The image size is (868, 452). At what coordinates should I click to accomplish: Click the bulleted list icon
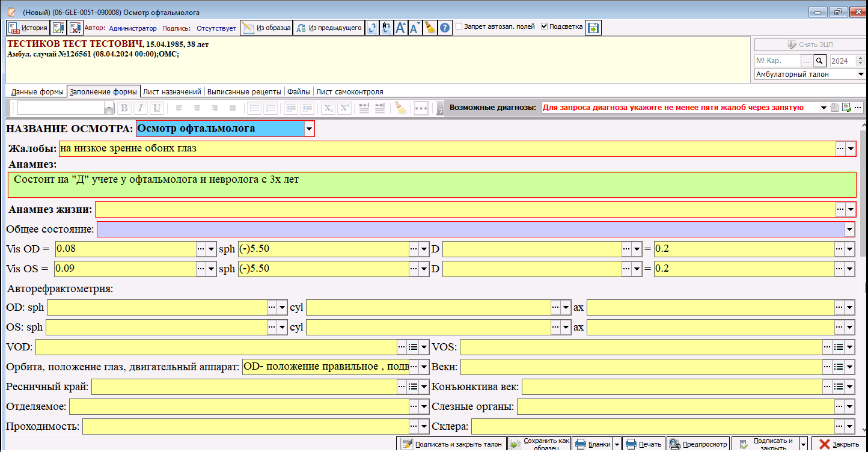click(x=255, y=108)
